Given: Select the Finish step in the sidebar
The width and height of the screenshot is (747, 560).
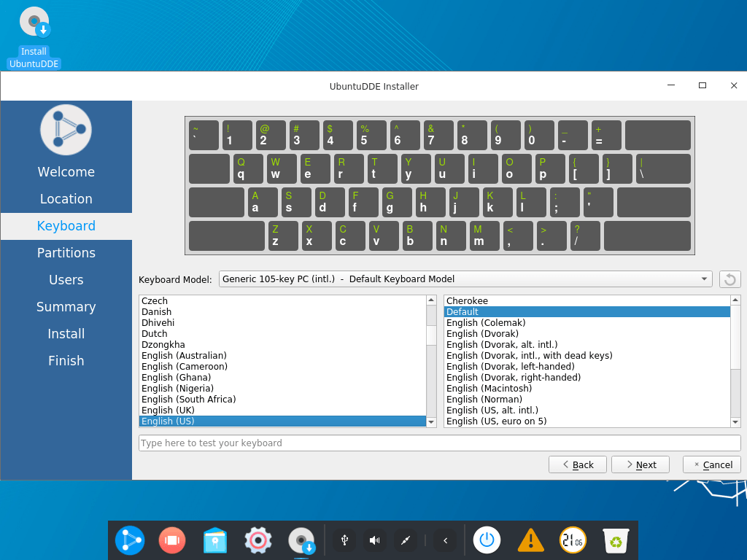Looking at the screenshot, I should [66, 361].
